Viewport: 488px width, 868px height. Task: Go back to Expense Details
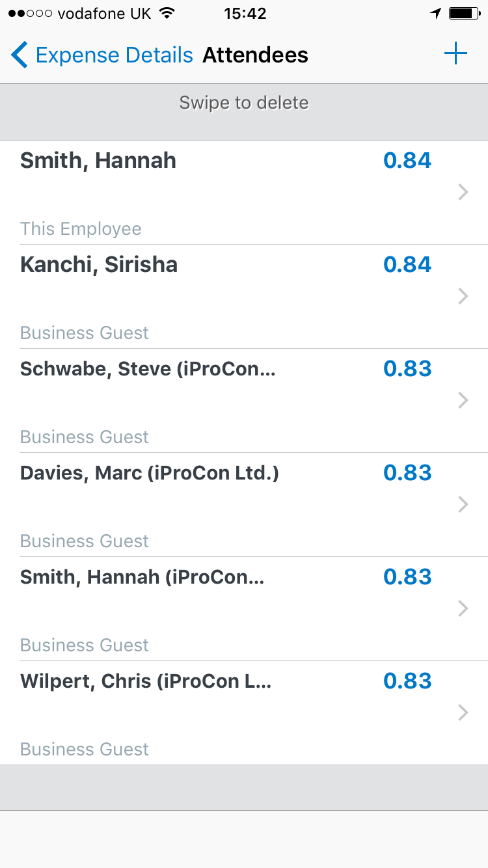(115, 55)
